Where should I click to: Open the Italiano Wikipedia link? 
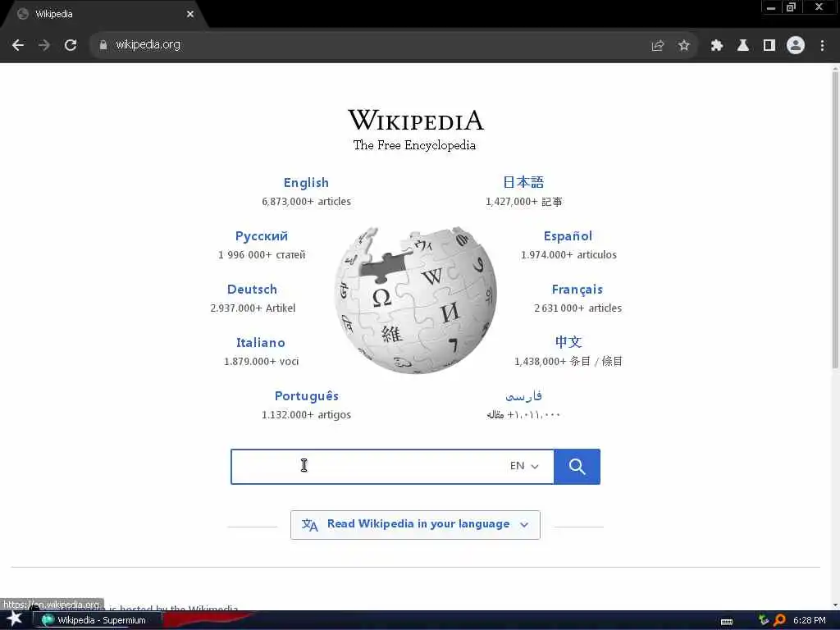coord(261,343)
